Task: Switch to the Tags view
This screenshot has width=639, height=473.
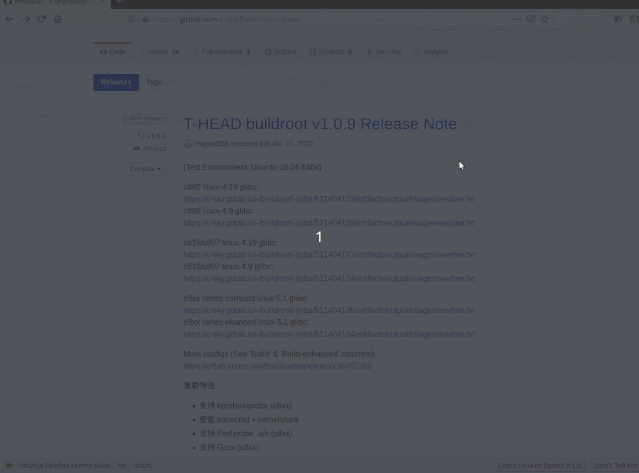Action: pyautogui.click(x=154, y=82)
